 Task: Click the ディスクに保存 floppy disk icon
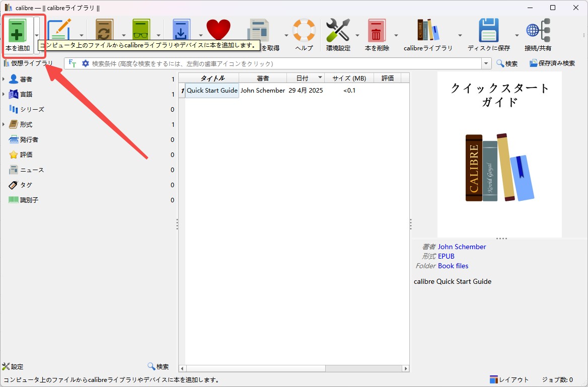click(489, 30)
